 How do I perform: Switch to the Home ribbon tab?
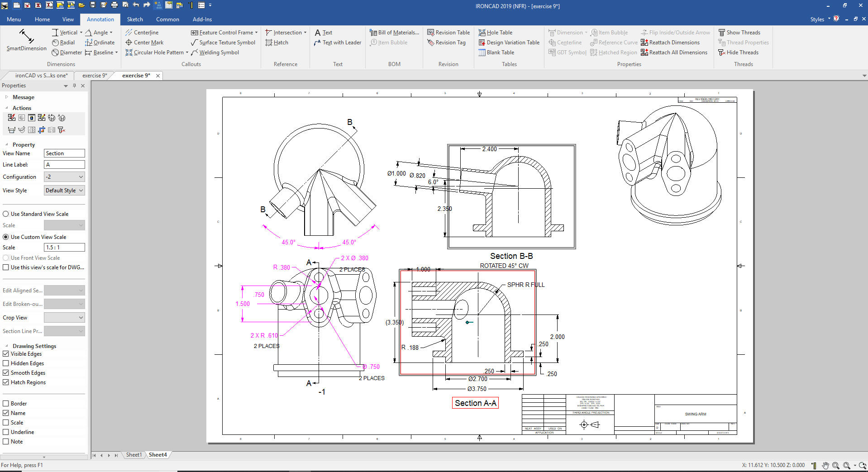click(x=42, y=19)
